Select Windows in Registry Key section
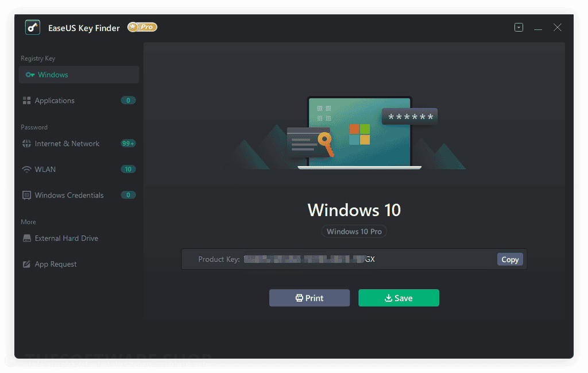The image size is (588, 373). pyautogui.click(x=79, y=75)
